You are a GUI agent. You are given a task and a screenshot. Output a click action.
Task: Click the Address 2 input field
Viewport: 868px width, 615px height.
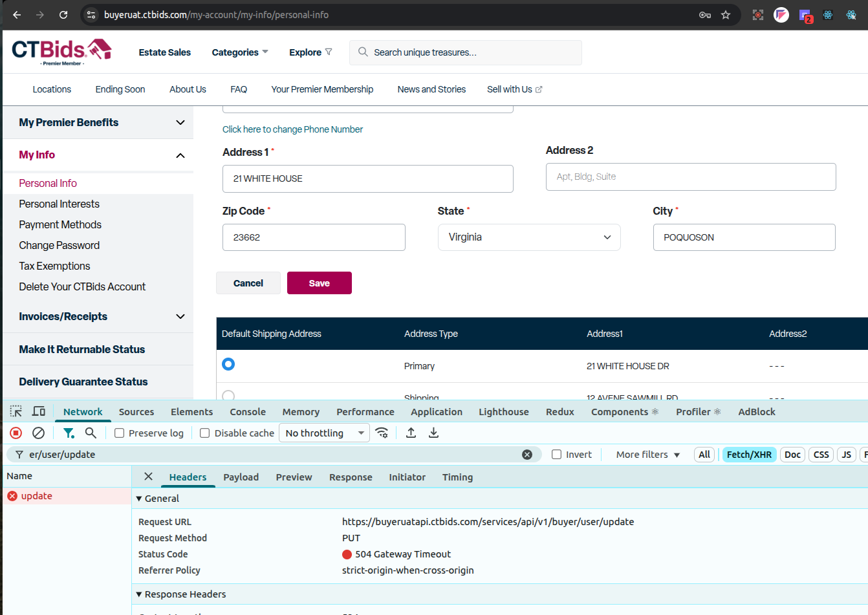pyautogui.click(x=691, y=177)
